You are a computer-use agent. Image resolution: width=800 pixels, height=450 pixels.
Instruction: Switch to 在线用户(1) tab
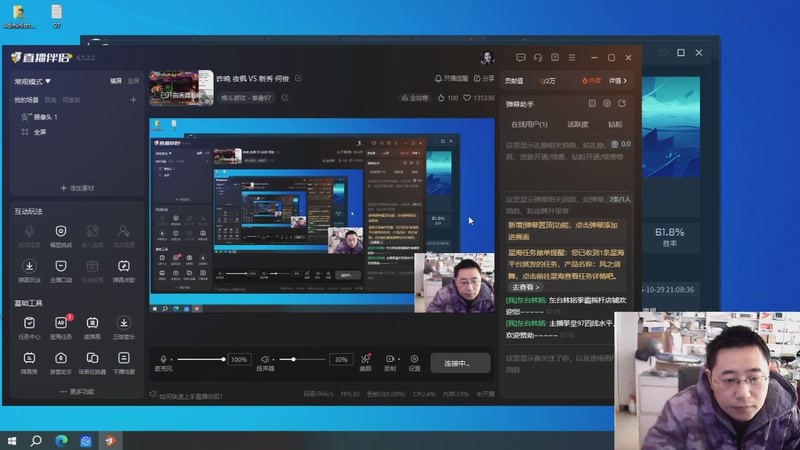point(529,124)
